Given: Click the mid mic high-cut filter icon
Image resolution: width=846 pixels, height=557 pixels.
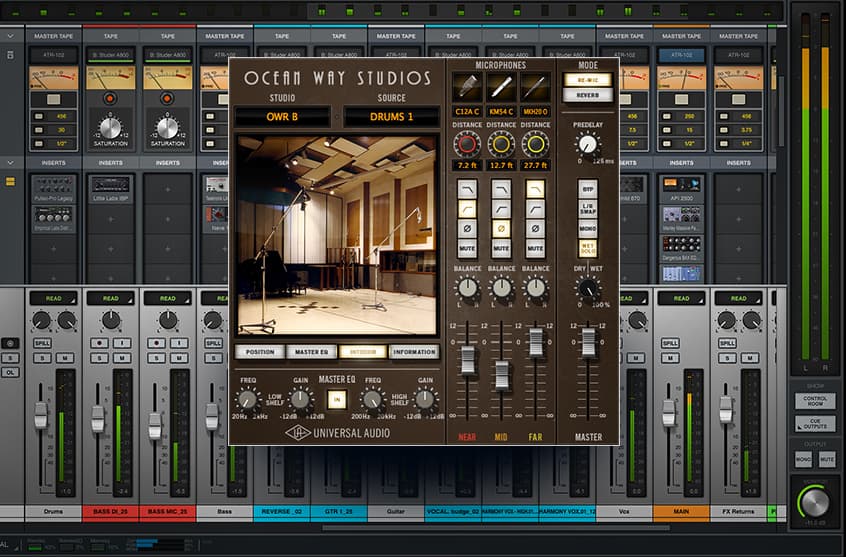Looking at the screenshot, I should tap(501, 189).
